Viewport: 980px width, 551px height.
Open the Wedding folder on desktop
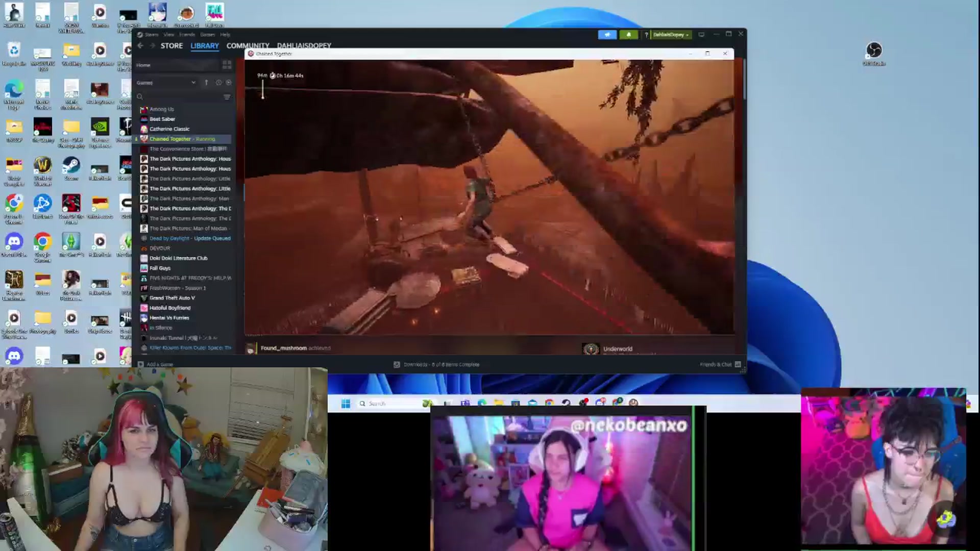tap(71, 54)
